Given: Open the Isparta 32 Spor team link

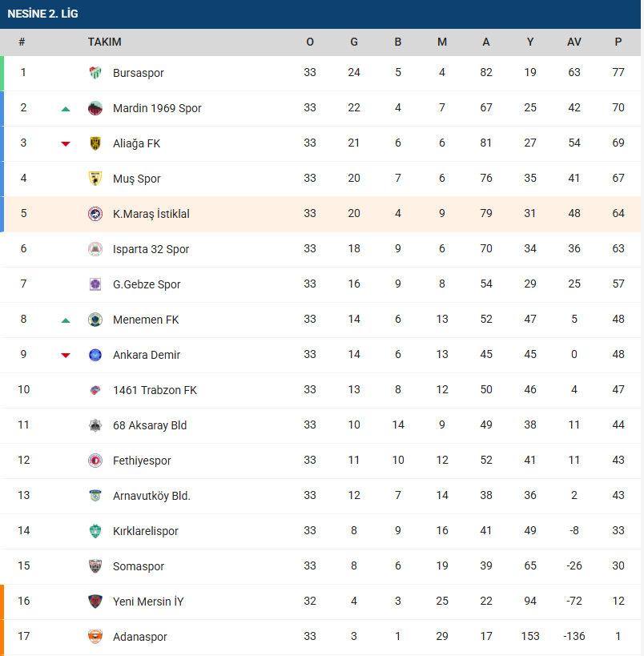Looking at the screenshot, I should tap(151, 249).
